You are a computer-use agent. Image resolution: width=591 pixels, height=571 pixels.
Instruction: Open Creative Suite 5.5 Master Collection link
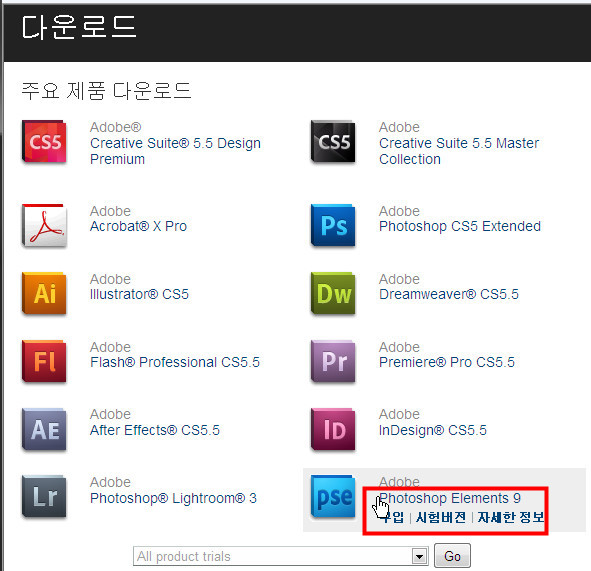point(459,151)
